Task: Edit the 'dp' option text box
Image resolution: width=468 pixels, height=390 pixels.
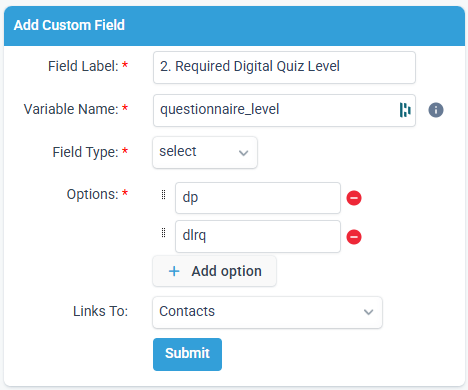Action: 258,198
